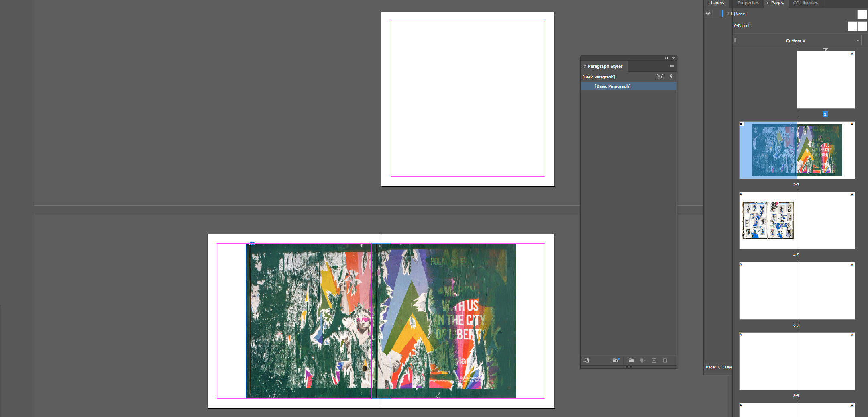Select the page 1 number badge
This screenshot has width=868, height=417.
825,114
